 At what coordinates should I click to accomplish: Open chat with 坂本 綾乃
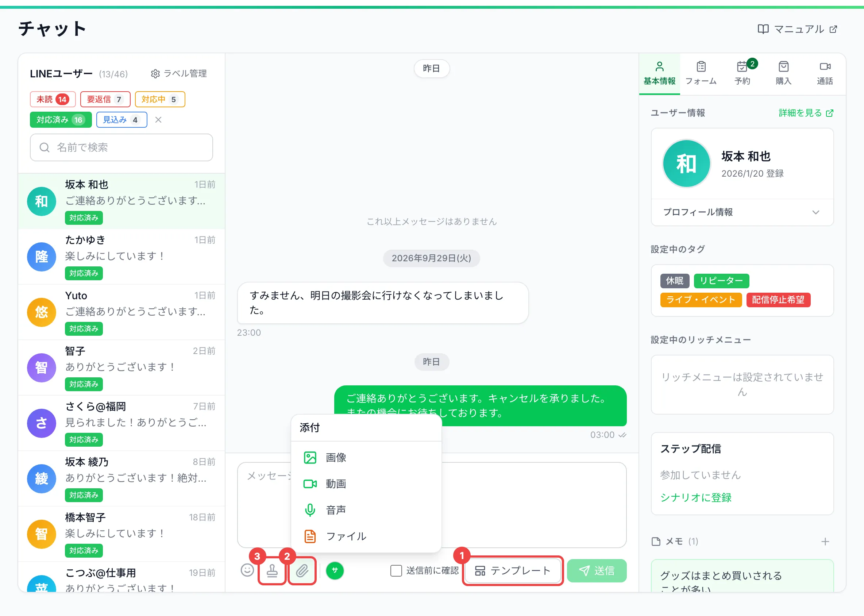(121, 478)
